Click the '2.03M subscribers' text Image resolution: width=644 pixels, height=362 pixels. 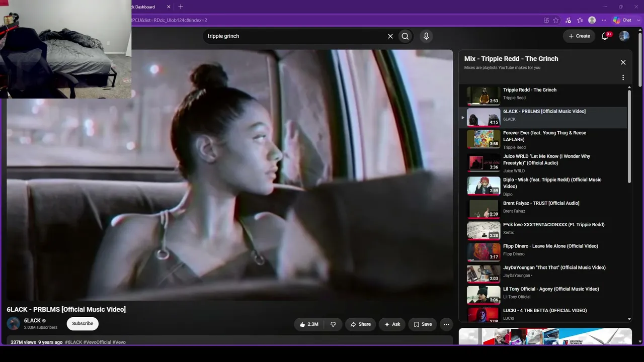click(41, 328)
